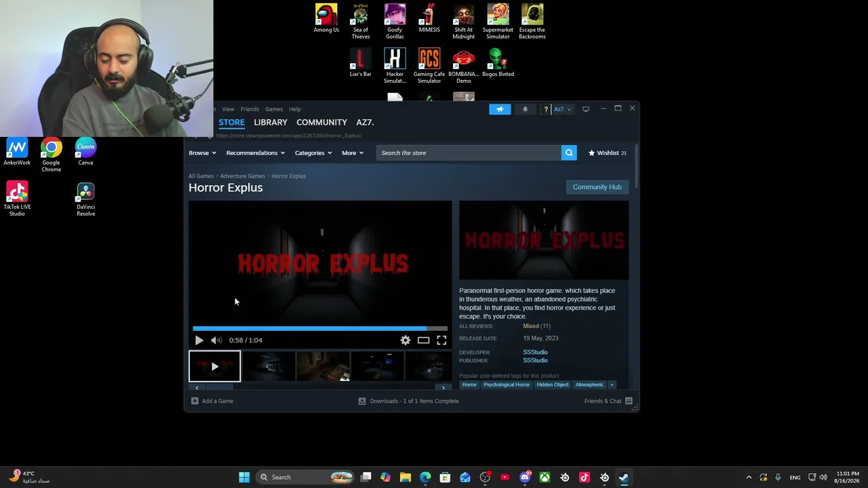Open the DaVinci Resolve desktop shortcut
Image resolution: width=868 pixels, height=488 pixels.
tap(85, 199)
